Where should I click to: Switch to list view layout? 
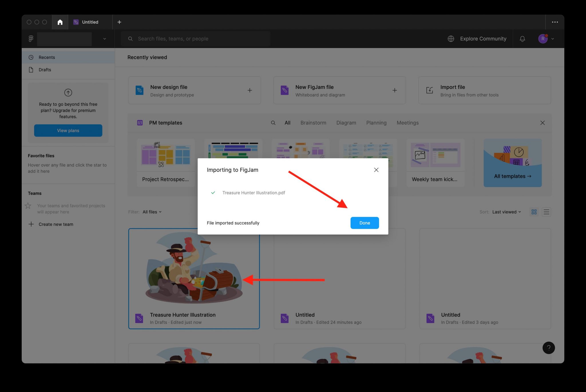[x=546, y=212]
